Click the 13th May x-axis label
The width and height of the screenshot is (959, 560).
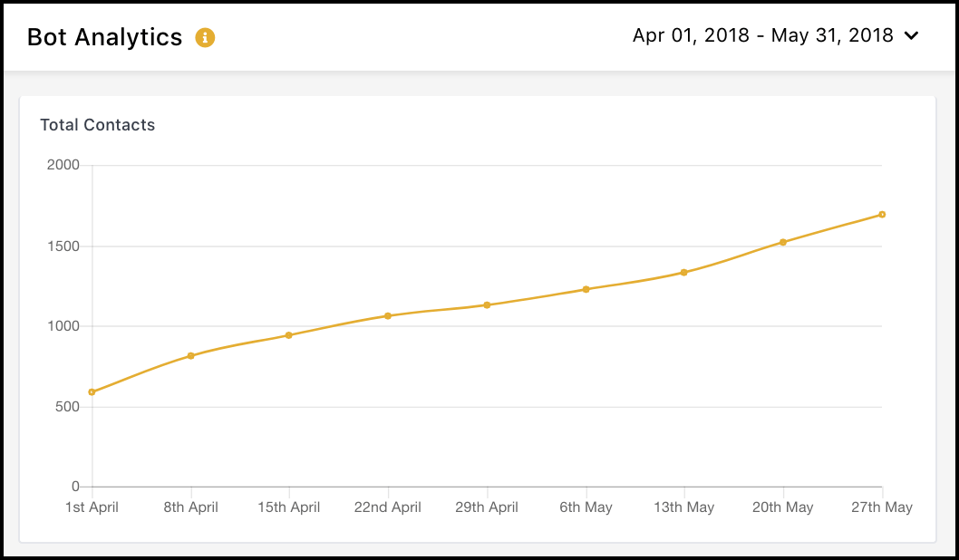pyautogui.click(x=683, y=507)
